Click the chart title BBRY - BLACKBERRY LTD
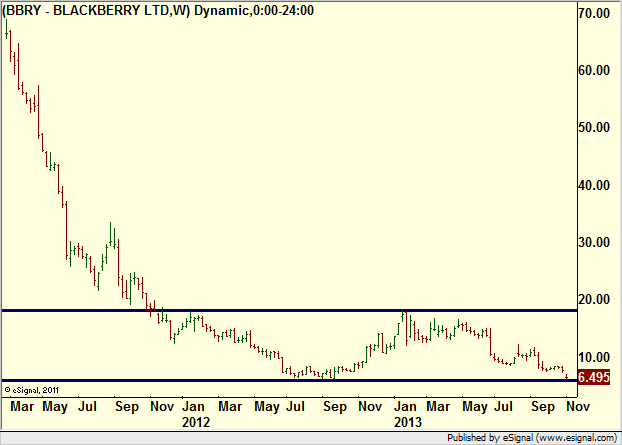The width and height of the screenshot is (622, 445). click(96, 10)
